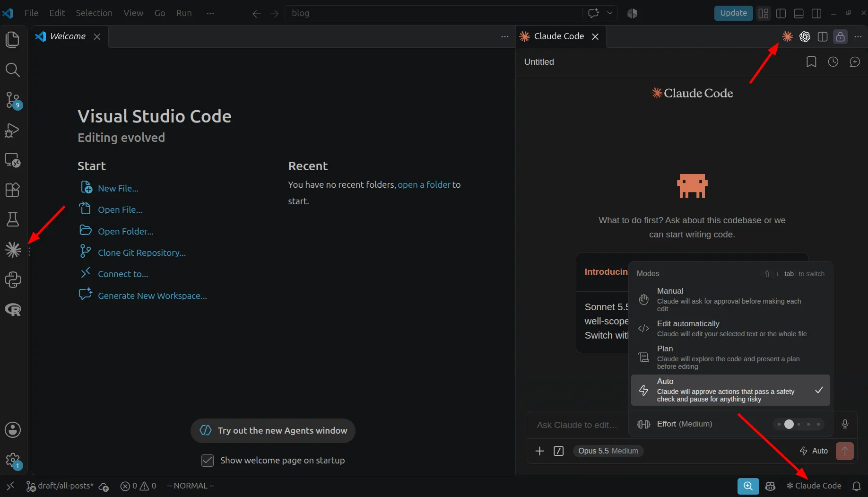Toggle the lock group icon in editor toolbar
This screenshot has height=497, width=868.
tap(840, 36)
